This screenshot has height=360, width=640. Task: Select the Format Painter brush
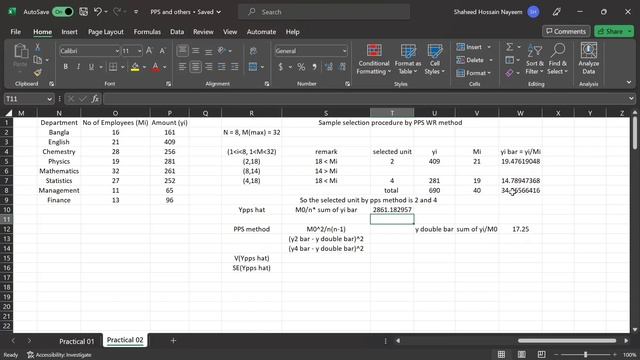(x=38, y=73)
